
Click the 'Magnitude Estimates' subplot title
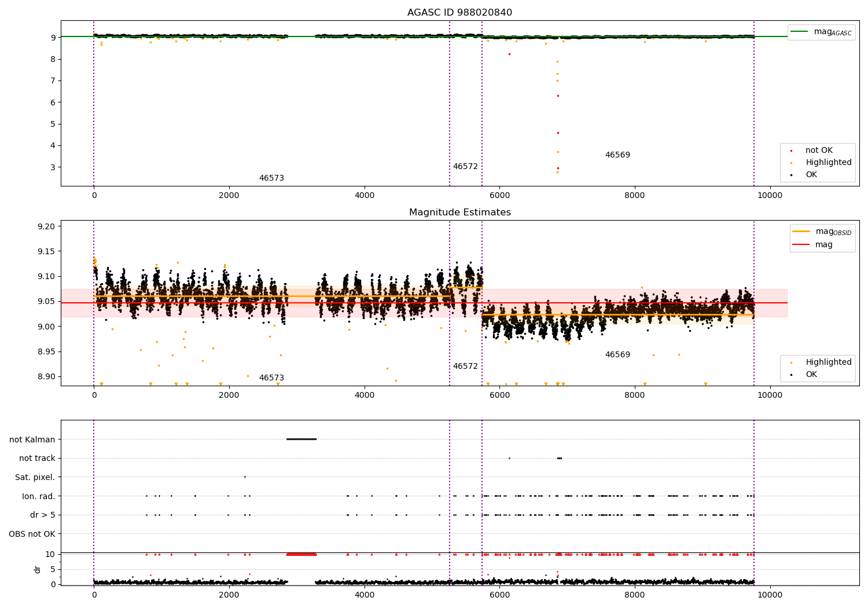[x=459, y=213]
